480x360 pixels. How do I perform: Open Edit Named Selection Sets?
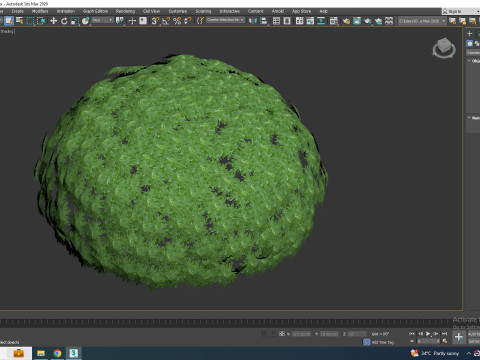pos(200,21)
